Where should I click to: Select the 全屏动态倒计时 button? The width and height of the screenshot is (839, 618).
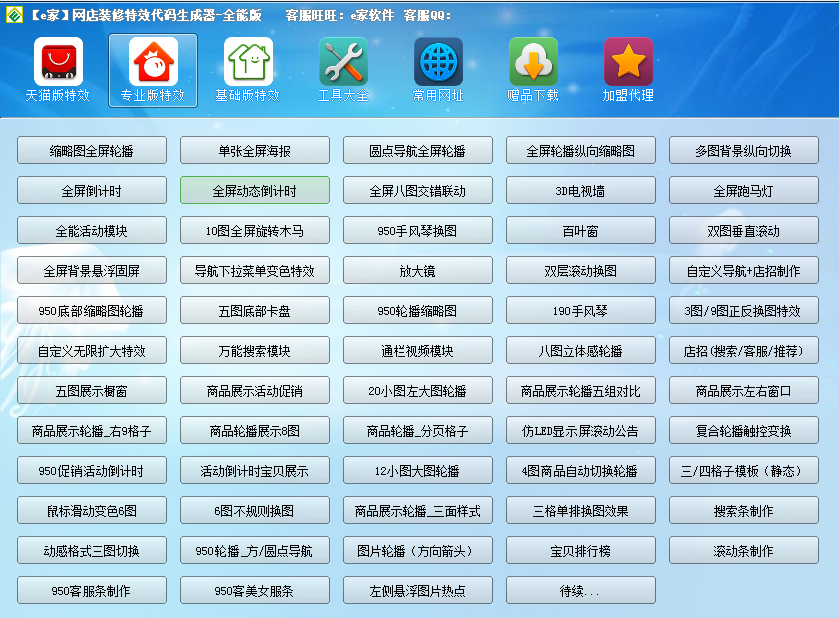click(255, 191)
